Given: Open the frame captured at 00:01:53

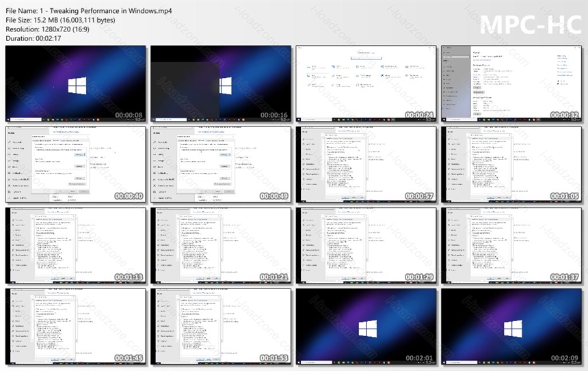Looking at the screenshot, I should pos(221,327).
